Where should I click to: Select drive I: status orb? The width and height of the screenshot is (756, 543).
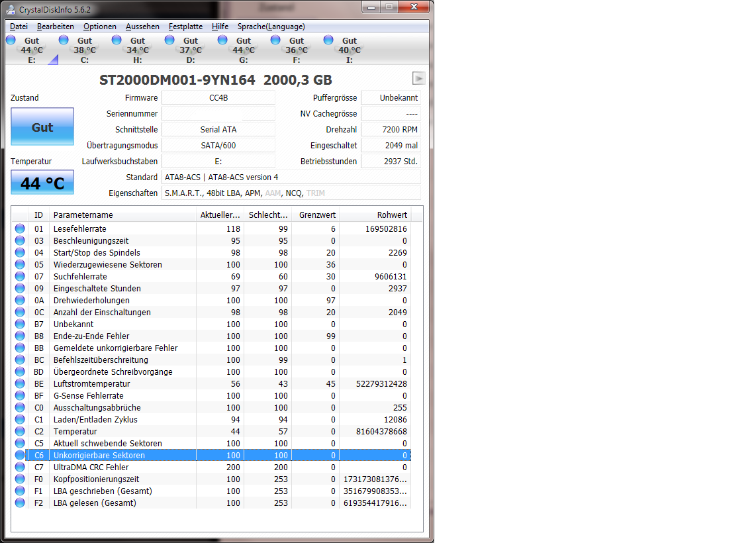tap(329, 40)
